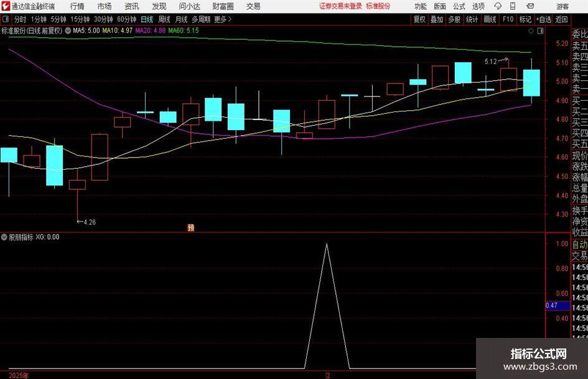Expand the 更多 periods chevron
The width and height of the screenshot is (588, 379).
coord(230,19)
